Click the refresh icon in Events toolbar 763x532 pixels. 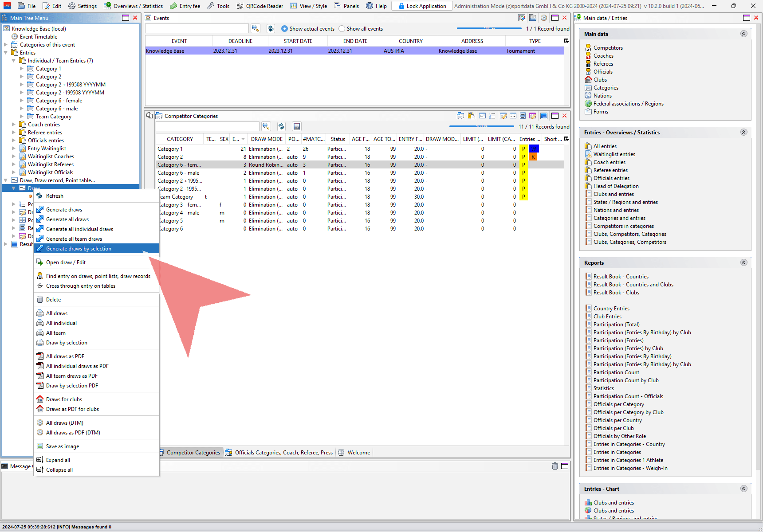(271, 28)
